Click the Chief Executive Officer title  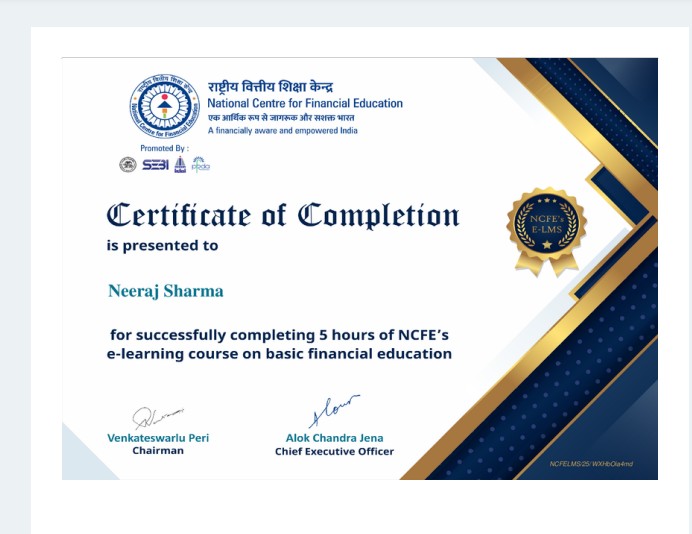coord(334,451)
